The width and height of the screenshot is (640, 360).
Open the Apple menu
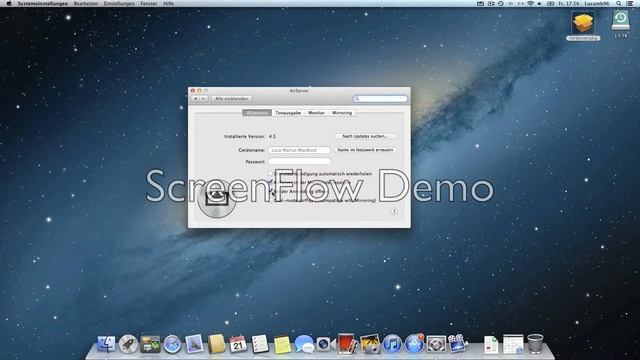tap(9, 3)
